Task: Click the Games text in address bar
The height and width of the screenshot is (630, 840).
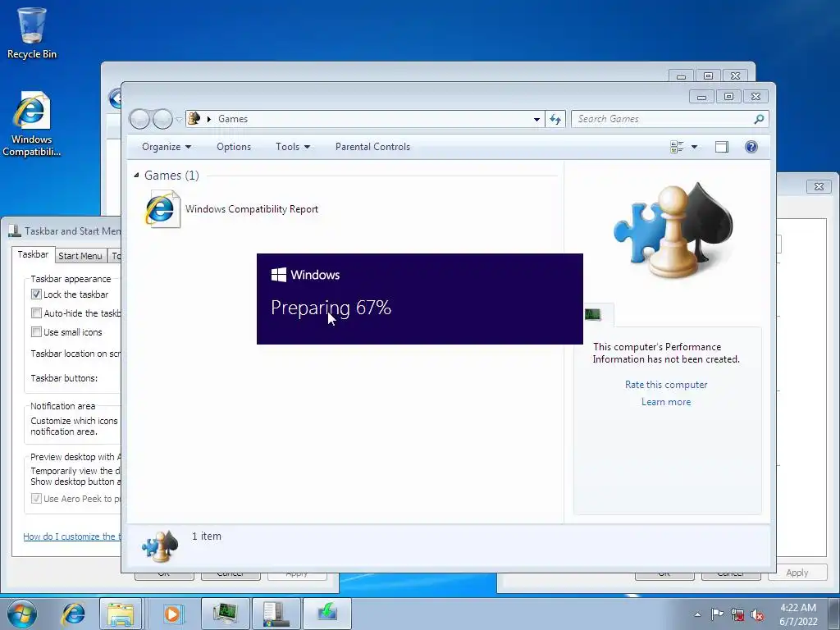Action: click(x=233, y=119)
